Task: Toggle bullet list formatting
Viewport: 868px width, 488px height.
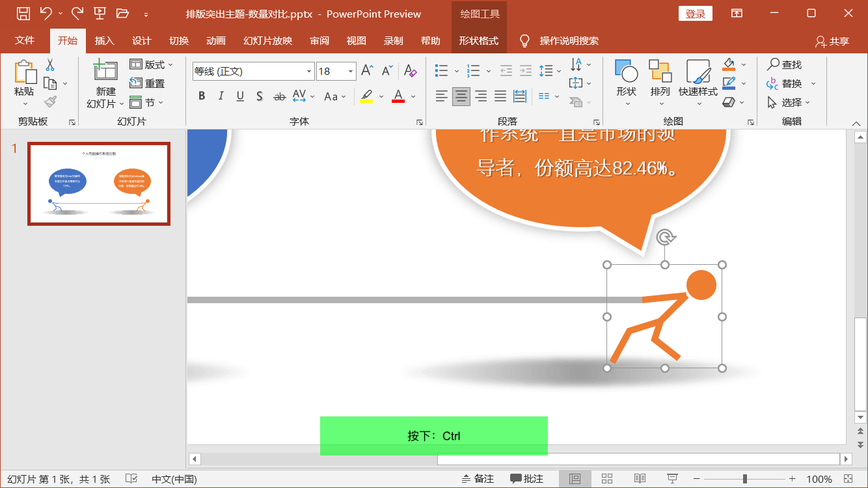Action: click(x=440, y=70)
